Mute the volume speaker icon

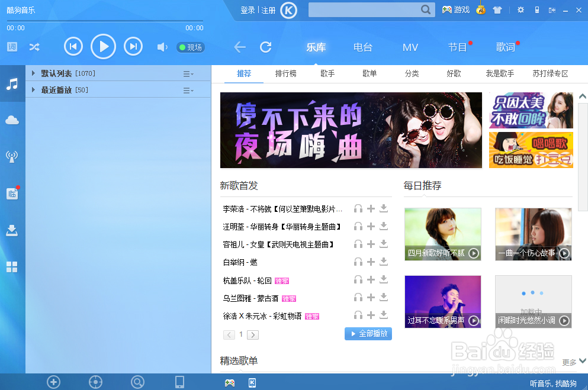(162, 47)
